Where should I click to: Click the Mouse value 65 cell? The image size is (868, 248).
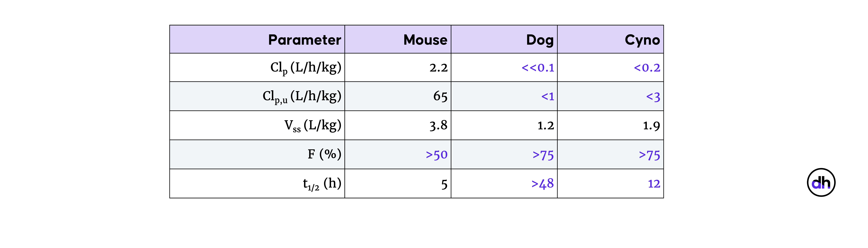point(440,97)
